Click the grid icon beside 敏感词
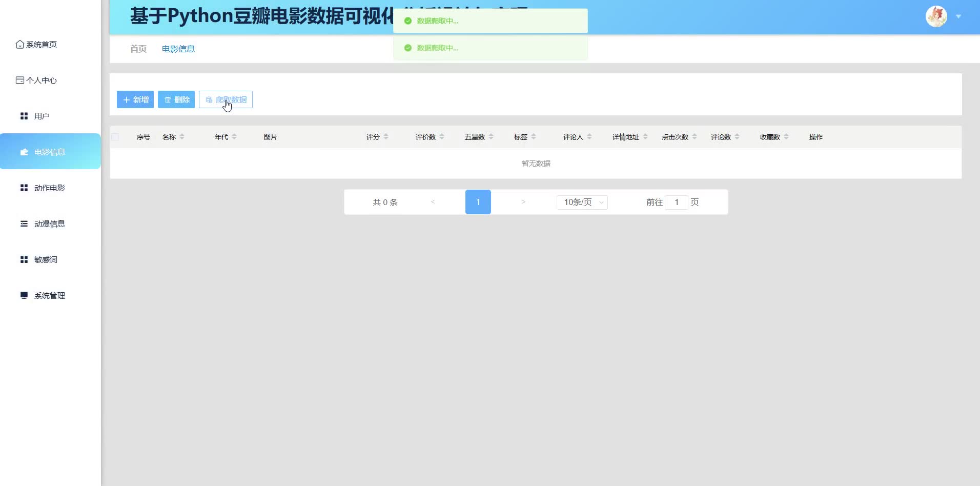Screen dimensions: 980x486 (x=24, y=260)
